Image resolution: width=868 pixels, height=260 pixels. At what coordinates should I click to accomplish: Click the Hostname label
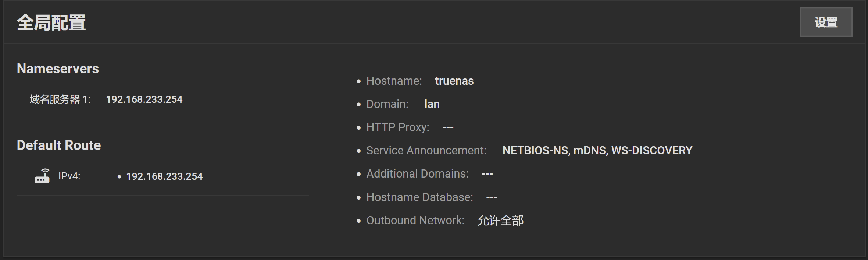click(x=394, y=81)
